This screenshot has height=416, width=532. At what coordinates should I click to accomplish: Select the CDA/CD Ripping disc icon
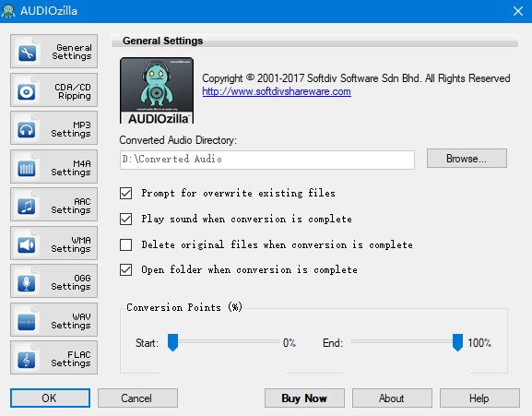(27, 91)
